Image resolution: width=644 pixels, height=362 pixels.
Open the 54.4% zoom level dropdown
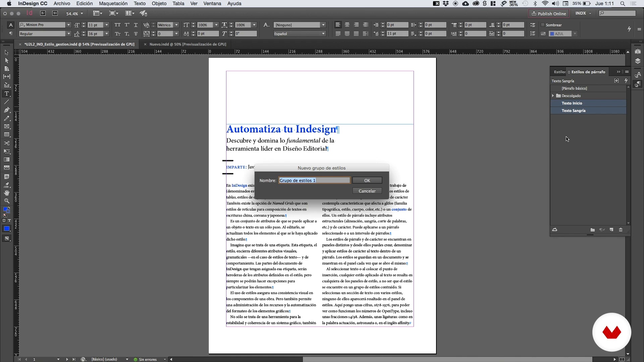tap(82, 13)
